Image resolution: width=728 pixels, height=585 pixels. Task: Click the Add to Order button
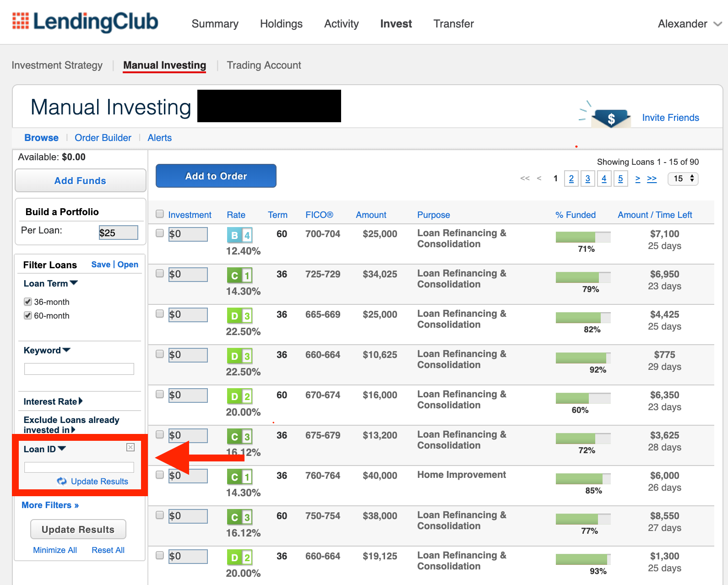[x=216, y=176]
